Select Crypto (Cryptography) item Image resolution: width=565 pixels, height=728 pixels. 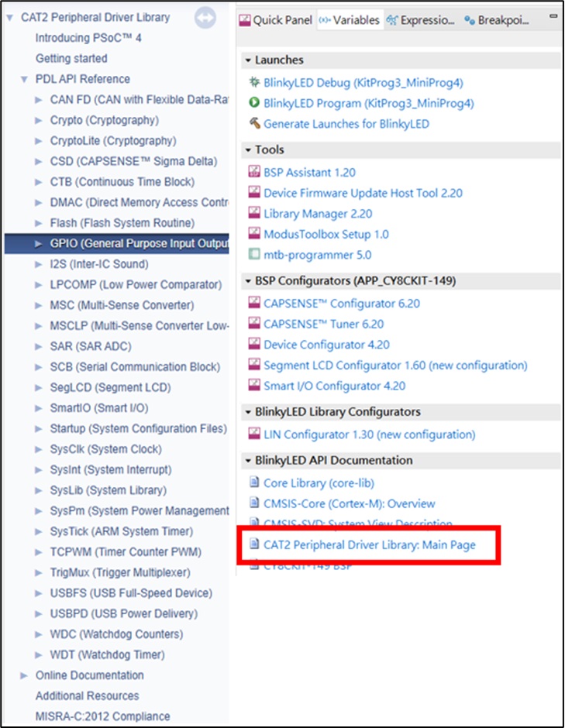tap(105, 120)
